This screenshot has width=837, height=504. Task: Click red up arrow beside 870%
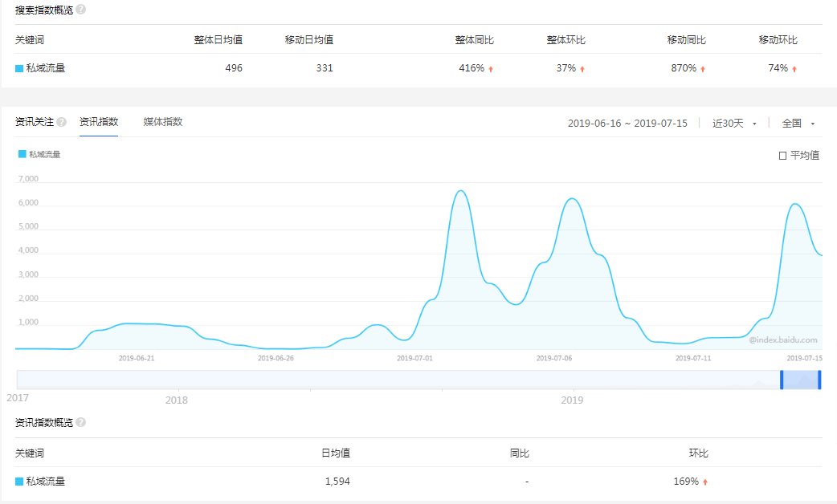coord(703,69)
